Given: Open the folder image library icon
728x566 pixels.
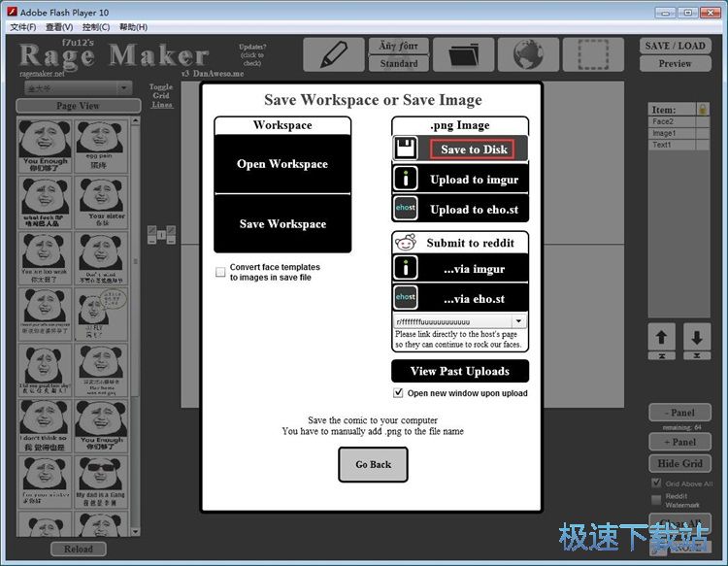Looking at the screenshot, I should (x=463, y=54).
